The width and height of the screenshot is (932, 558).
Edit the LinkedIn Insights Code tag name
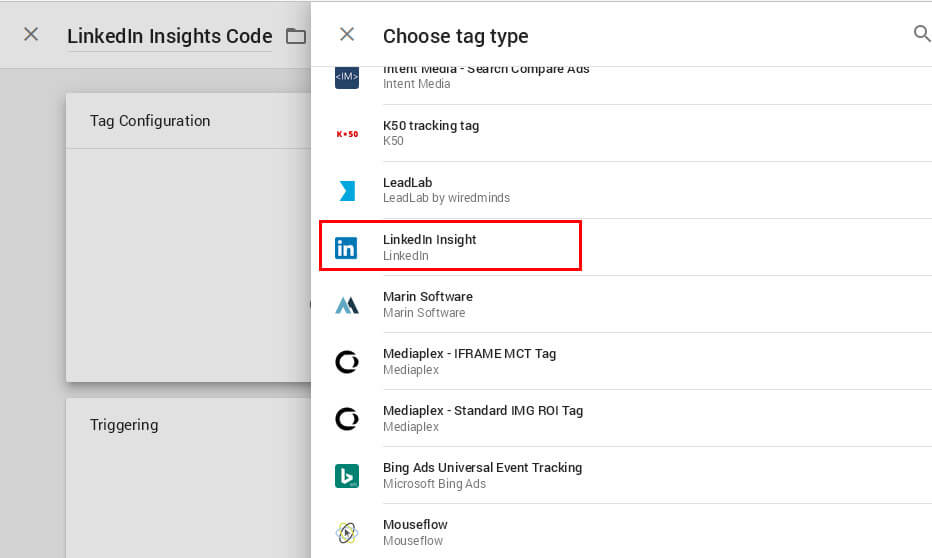pyautogui.click(x=169, y=36)
